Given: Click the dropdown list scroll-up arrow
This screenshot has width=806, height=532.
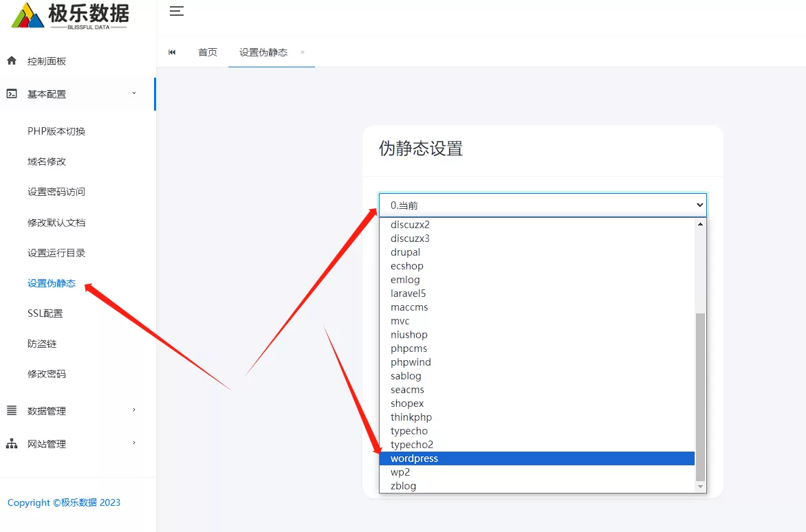Looking at the screenshot, I should click(700, 224).
